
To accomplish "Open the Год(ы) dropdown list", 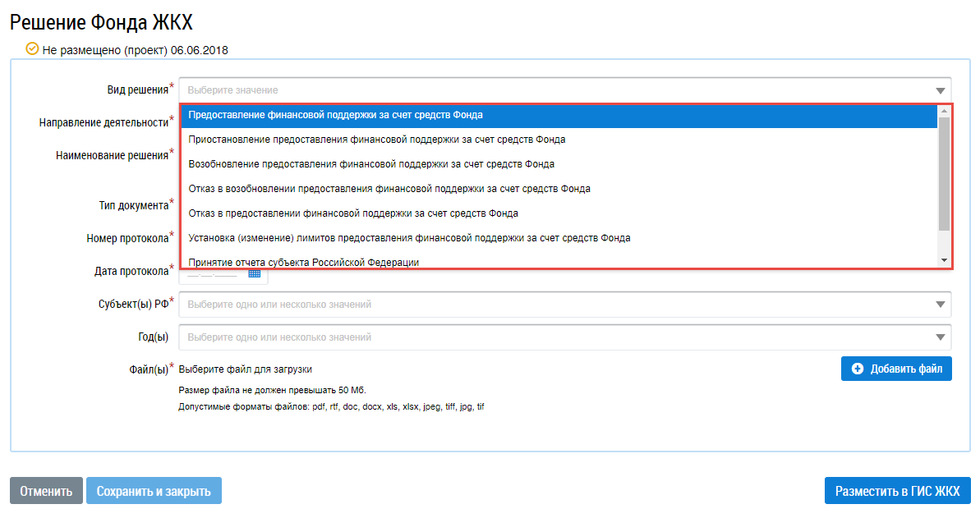I will point(564,337).
